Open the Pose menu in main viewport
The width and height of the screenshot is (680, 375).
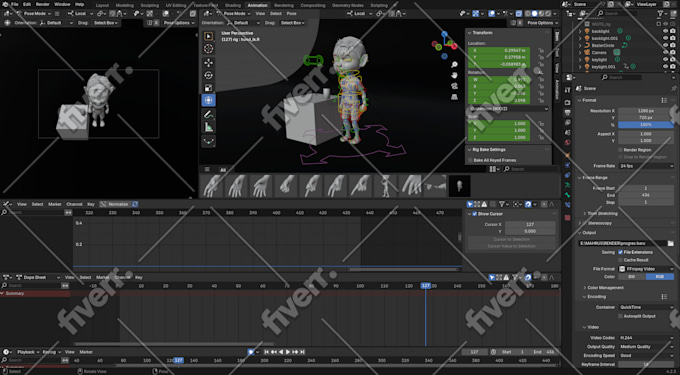click(291, 14)
